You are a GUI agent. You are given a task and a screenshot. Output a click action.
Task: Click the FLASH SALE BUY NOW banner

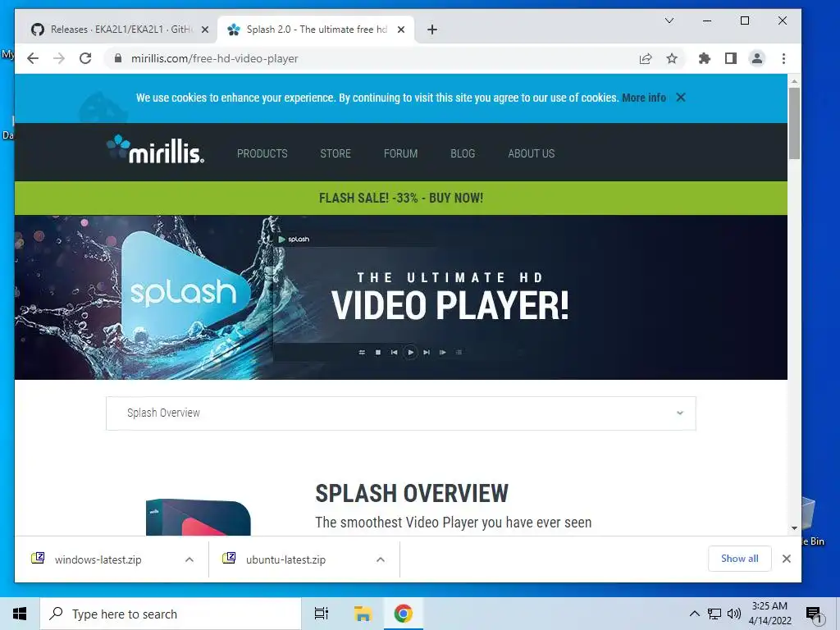[x=400, y=199]
